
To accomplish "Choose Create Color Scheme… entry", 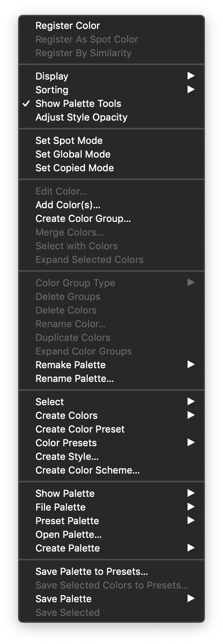I will tap(111, 470).
